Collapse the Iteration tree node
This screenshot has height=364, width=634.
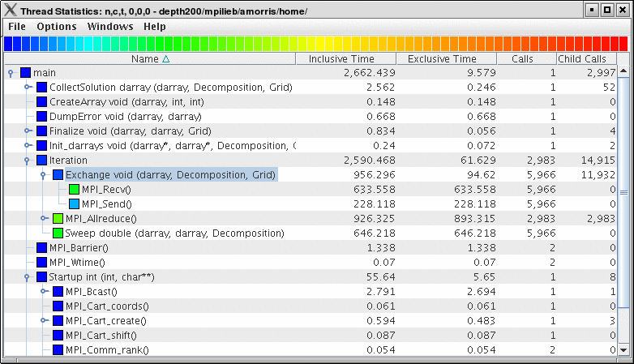27,161
